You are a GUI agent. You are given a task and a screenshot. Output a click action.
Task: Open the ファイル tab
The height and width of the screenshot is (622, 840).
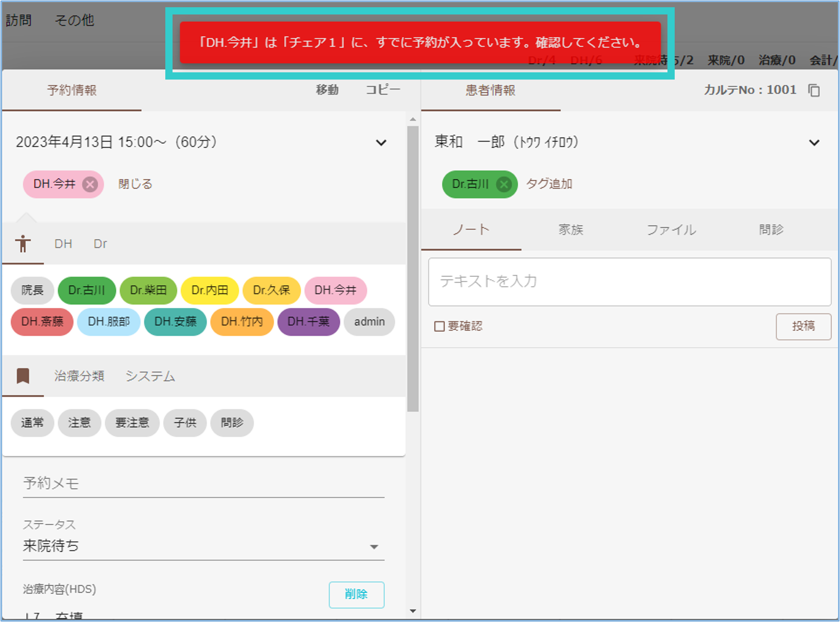pyautogui.click(x=671, y=230)
